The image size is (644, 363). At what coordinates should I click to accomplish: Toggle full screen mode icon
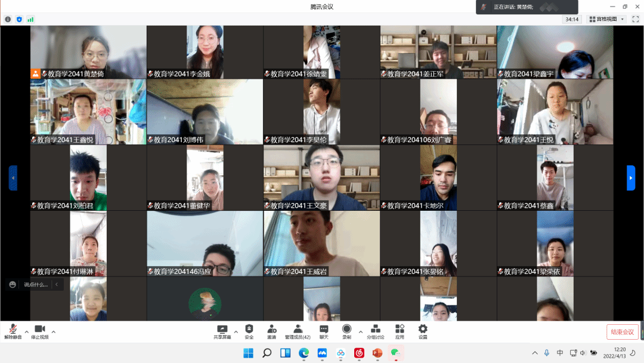click(636, 19)
